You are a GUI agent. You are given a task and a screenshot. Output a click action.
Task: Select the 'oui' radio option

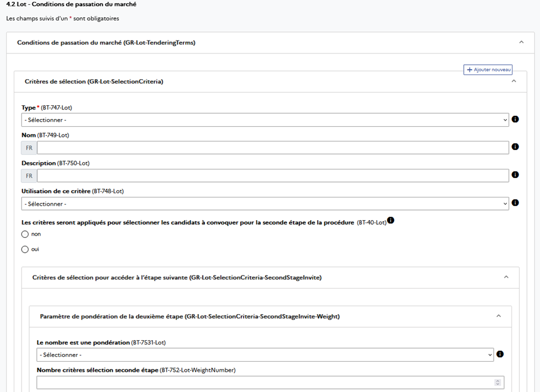click(x=25, y=249)
